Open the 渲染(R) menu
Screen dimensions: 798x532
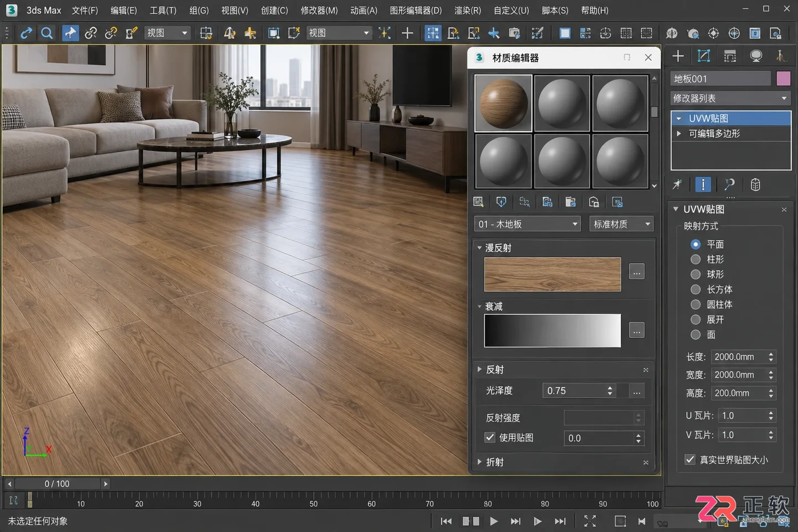point(468,11)
